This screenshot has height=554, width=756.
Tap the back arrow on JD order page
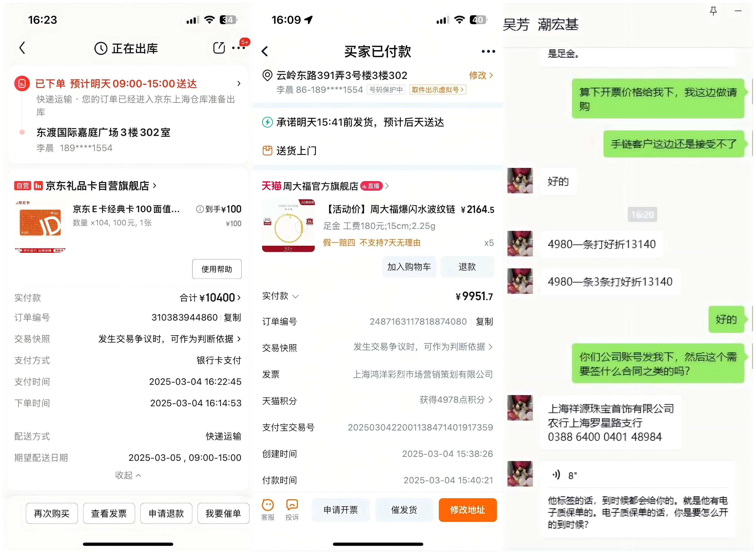(22, 48)
